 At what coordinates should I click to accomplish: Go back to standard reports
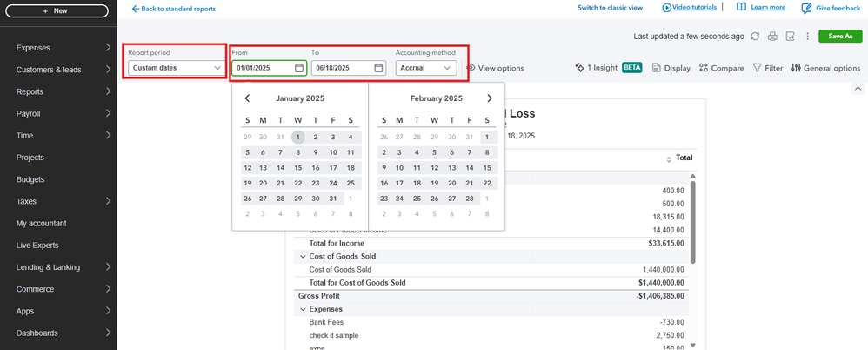click(174, 9)
